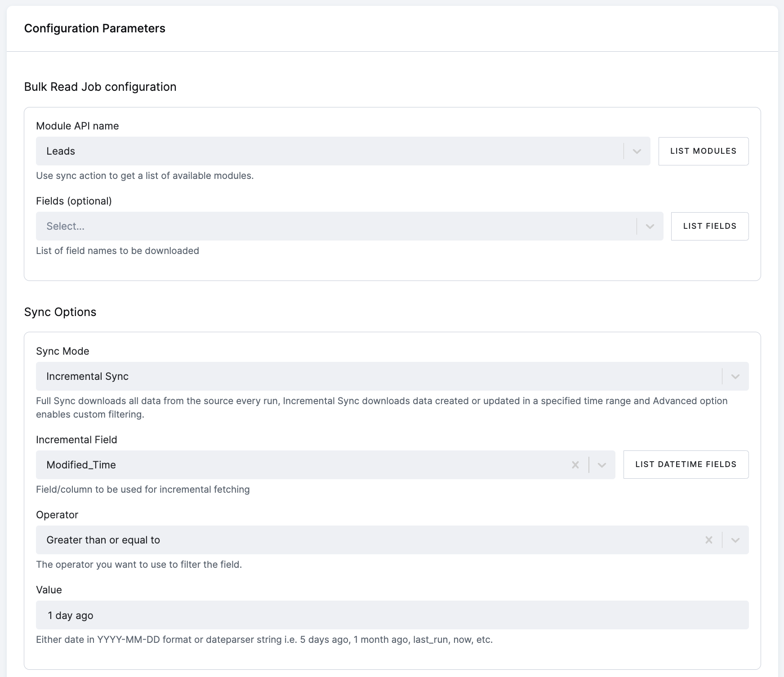Click the Configuration Parameters heading
The width and height of the screenshot is (784, 677).
pos(95,28)
